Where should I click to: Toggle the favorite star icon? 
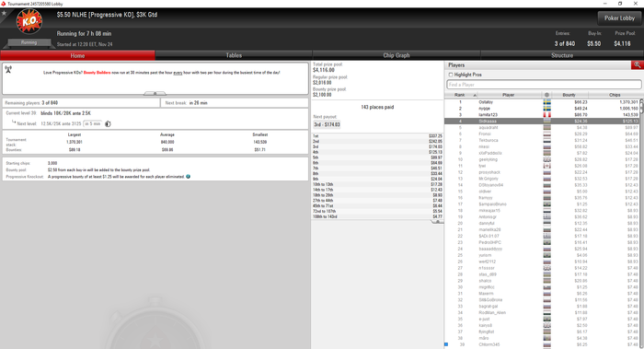tap(4, 13)
